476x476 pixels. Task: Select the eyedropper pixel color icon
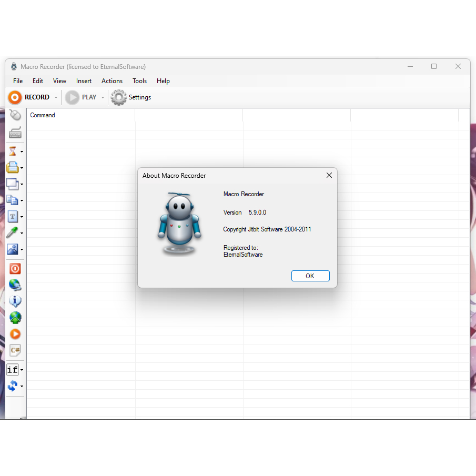(x=13, y=233)
